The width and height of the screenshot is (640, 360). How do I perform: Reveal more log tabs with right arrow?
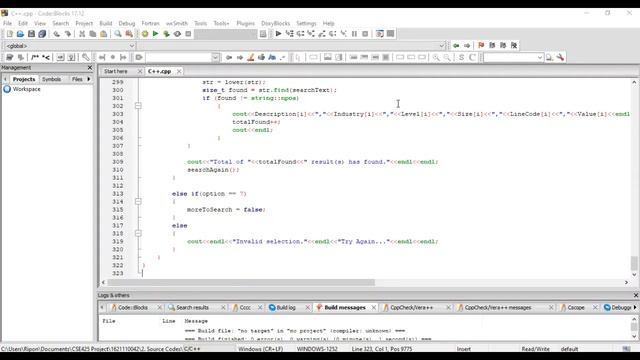coord(635,307)
